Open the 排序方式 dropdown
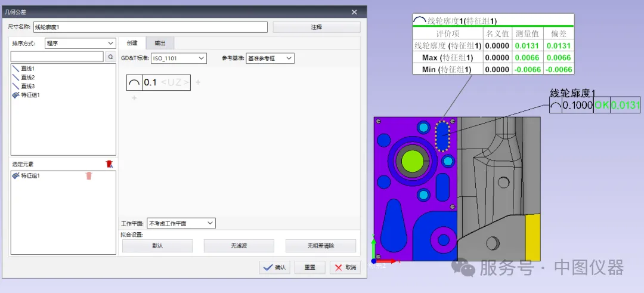The image size is (644, 293). pos(80,43)
